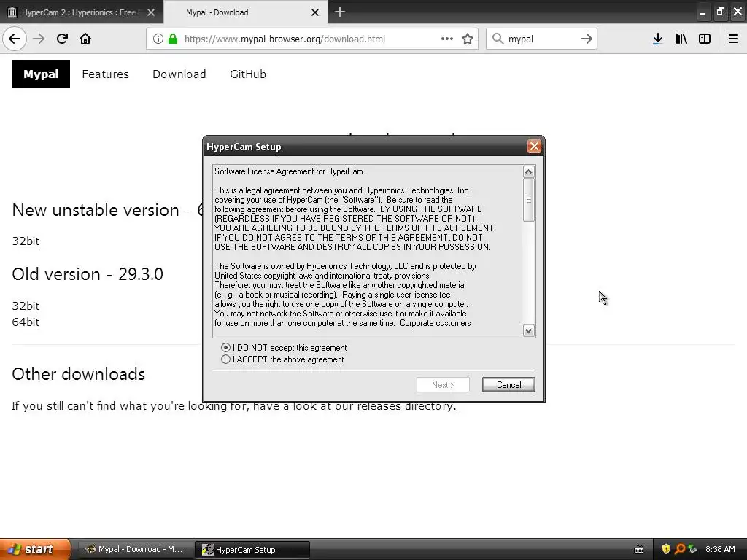Click the disabled Next button in setup
The height and width of the screenshot is (560, 747).
pyautogui.click(x=443, y=385)
